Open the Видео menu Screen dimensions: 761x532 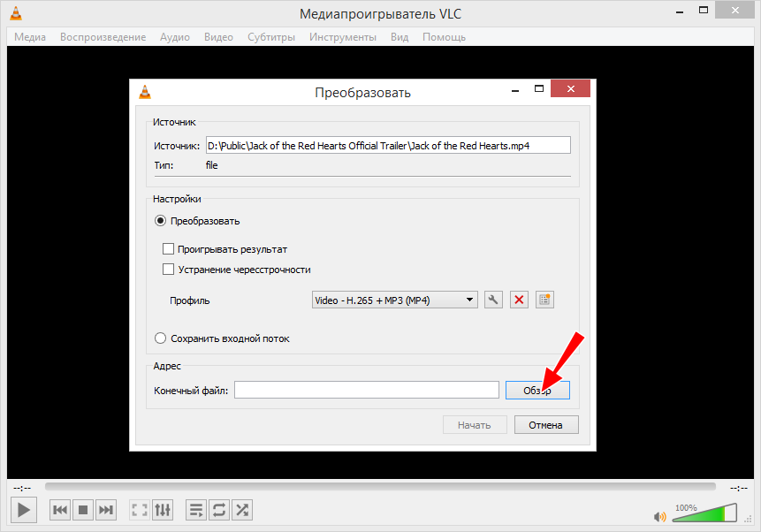(x=218, y=37)
